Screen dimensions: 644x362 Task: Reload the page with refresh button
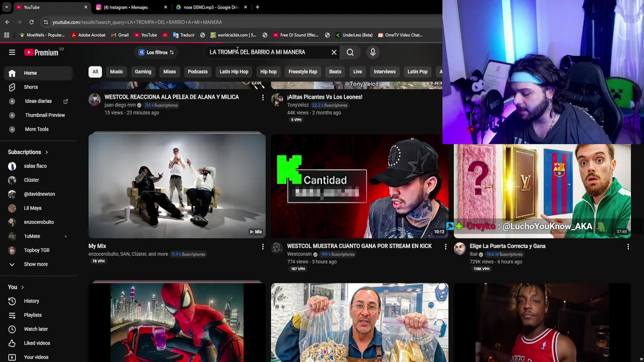(x=31, y=22)
